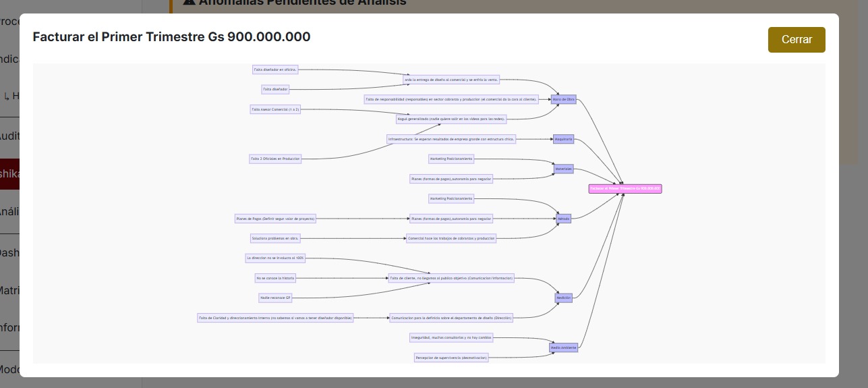Select the 'Mano de Obra' category node
Image resolution: width=868 pixels, height=388 pixels.
pyautogui.click(x=564, y=99)
